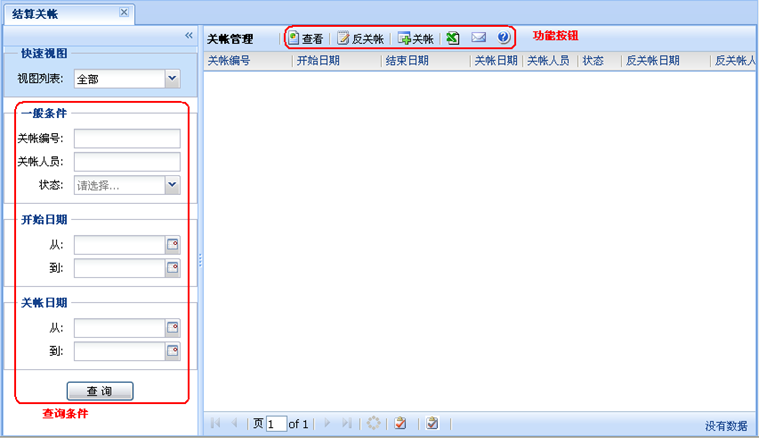Image resolution: width=759 pixels, height=438 pixels.
Task: Open calendar for 开始日期 到 field
Action: (x=173, y=268)
